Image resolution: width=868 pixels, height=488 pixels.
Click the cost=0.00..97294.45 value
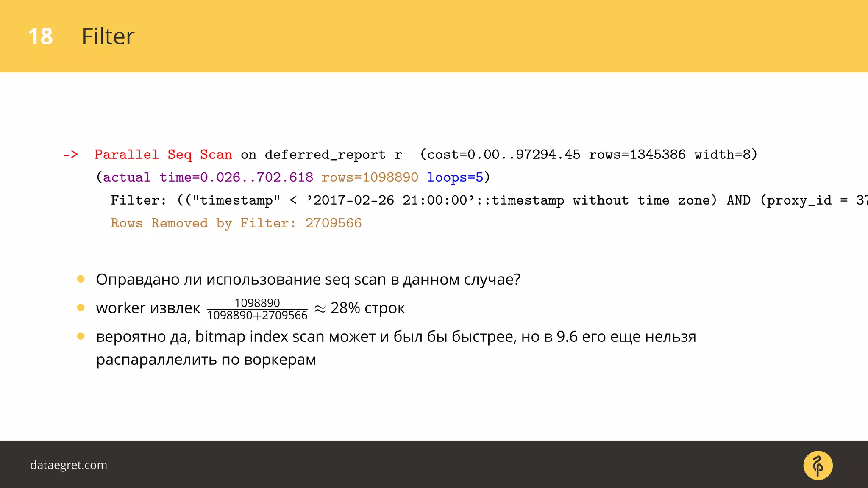point(504,155)
